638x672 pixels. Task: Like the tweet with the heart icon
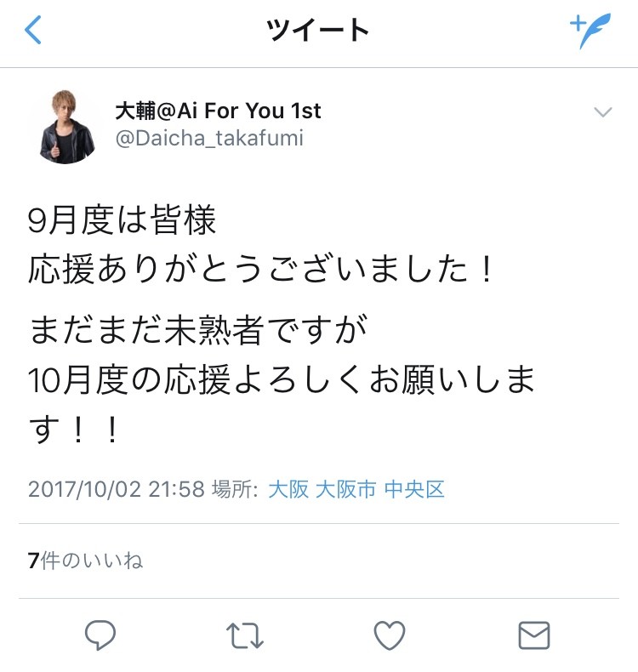click(x=390, y=635)
